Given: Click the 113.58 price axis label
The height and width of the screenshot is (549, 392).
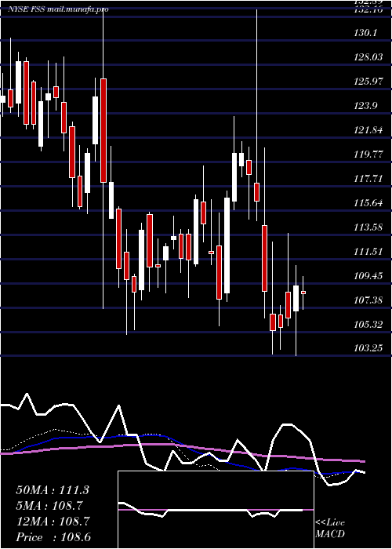Looking at the screenshot, I should 369,227.
